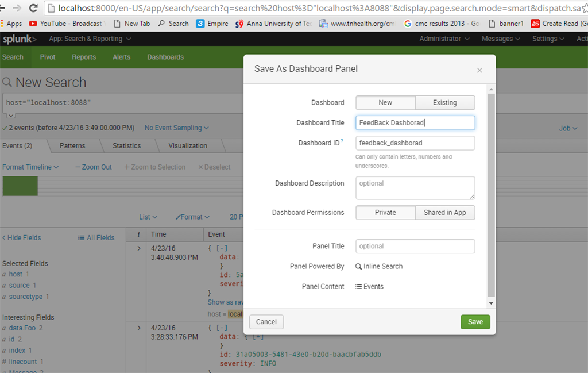Click the Zoom Out timeline link
Viewport: 588px width, 373px height.
[94, 167]
